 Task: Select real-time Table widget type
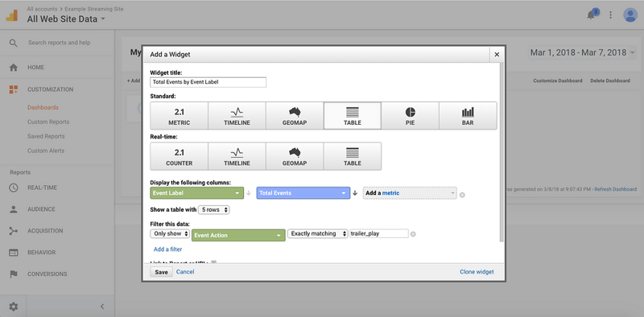coord(353,156)
